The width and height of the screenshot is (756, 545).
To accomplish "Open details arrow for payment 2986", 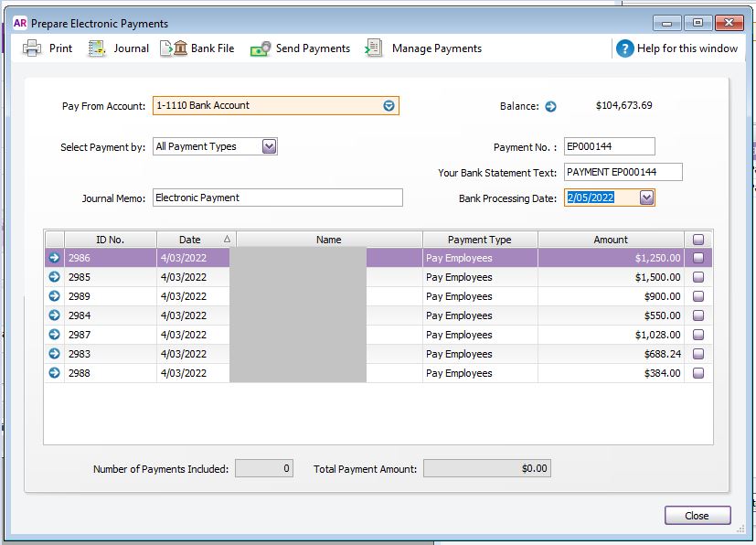I will [x=54, y=258].
